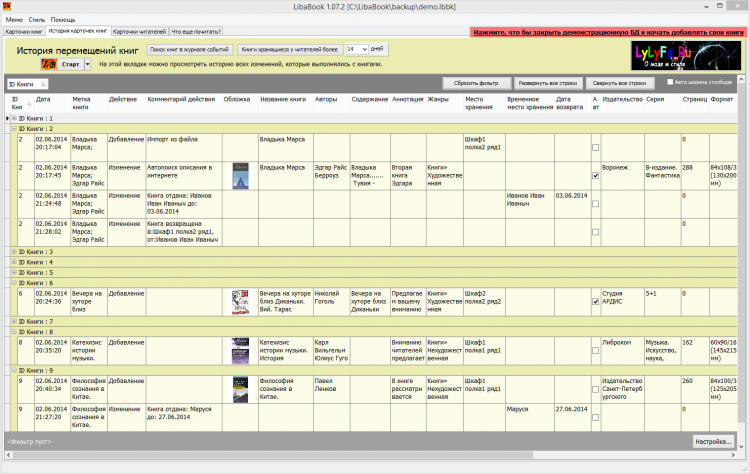Open the Стиль menu
Screen dimensions: 750x474
37,20
